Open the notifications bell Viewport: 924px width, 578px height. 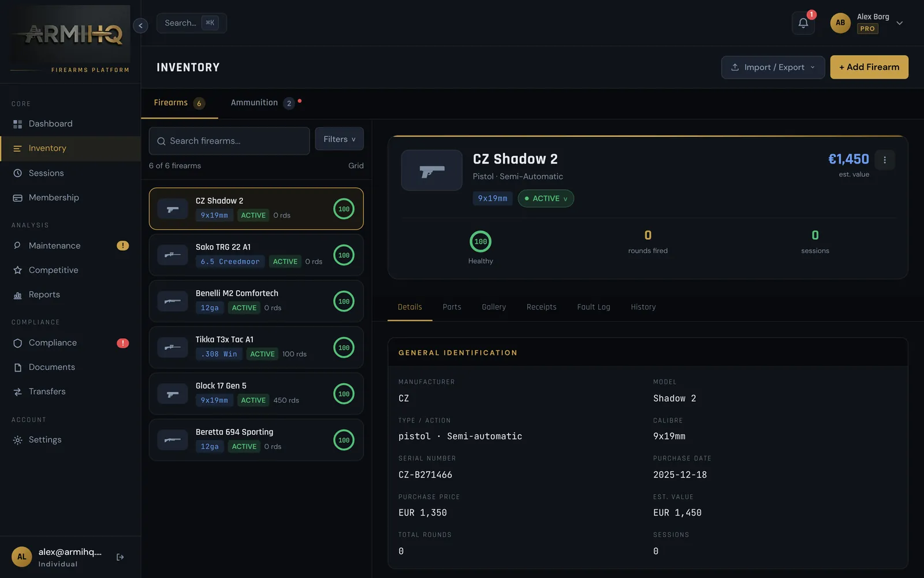pos(803,23)
